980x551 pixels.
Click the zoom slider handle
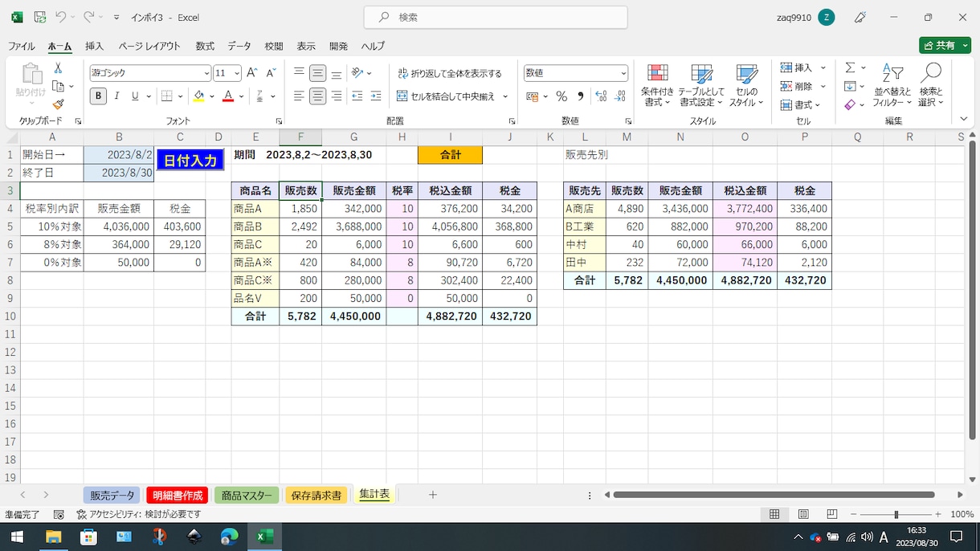896,514
